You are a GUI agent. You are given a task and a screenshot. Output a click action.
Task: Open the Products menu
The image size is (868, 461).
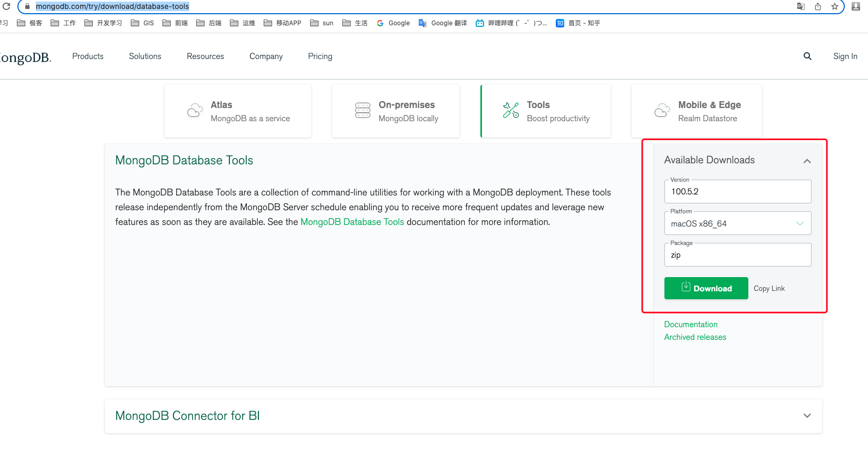tap(88, 56)
